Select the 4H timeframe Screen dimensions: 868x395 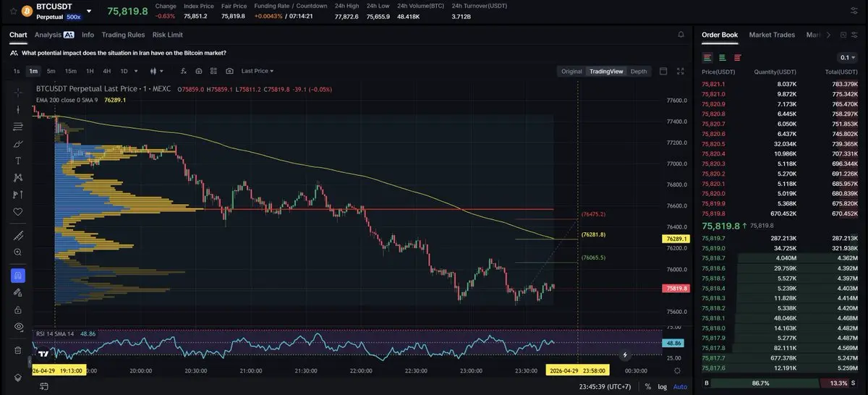107,71
